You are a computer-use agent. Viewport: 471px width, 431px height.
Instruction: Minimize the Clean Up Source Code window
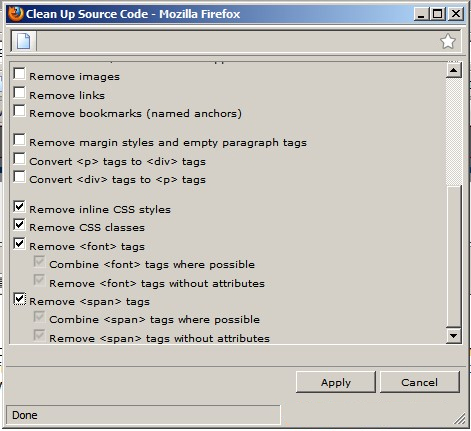(421, 14)
